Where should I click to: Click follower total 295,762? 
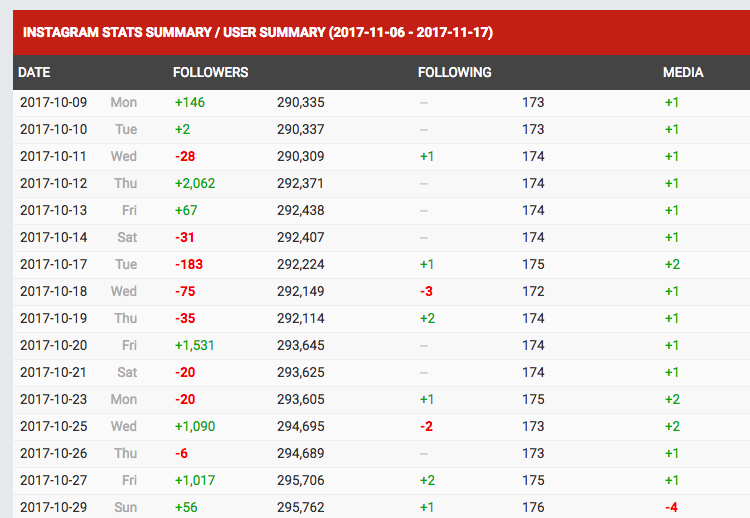(x=300, y=507)
